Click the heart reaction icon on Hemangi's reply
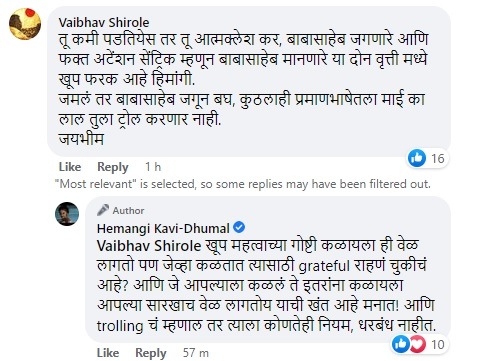 point(417,344)
